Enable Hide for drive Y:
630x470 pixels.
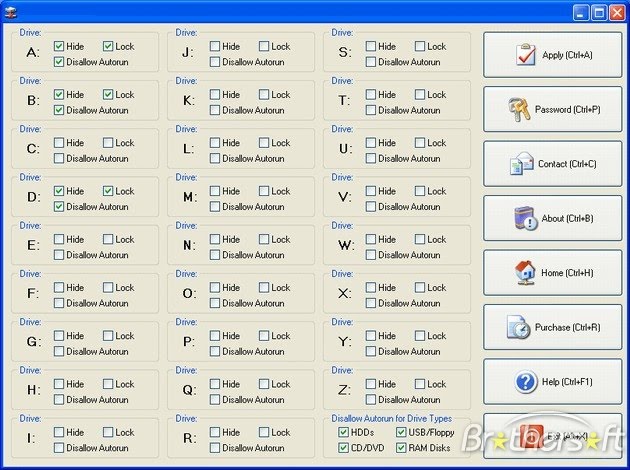click(x=370, y=335)
